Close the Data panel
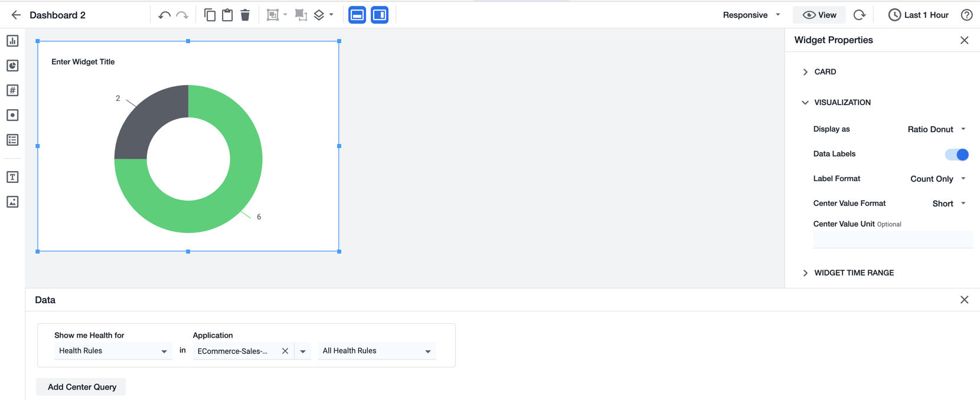 [965, 300]
